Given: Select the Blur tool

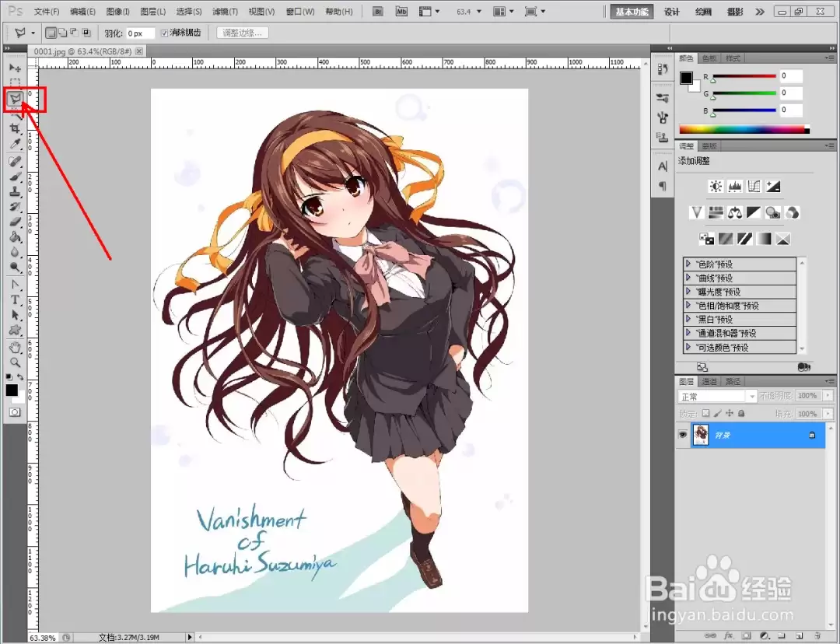Looking at the screenshot, I should coord(15,251).
